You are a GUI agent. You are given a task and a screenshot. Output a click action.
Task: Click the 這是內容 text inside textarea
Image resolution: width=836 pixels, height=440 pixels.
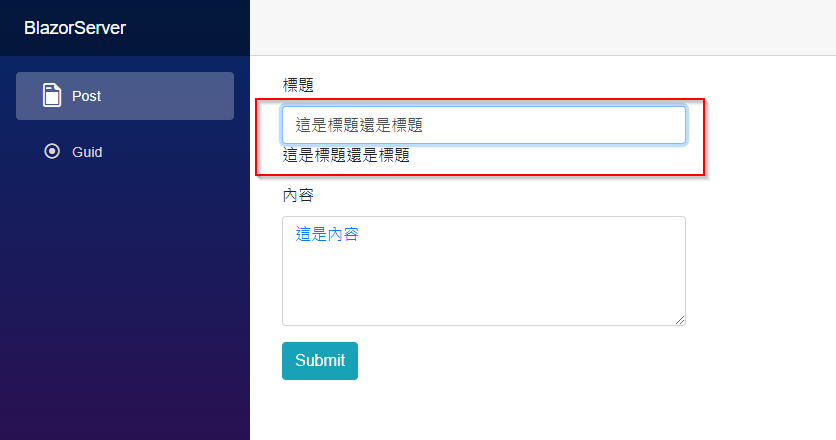[327, 234]
